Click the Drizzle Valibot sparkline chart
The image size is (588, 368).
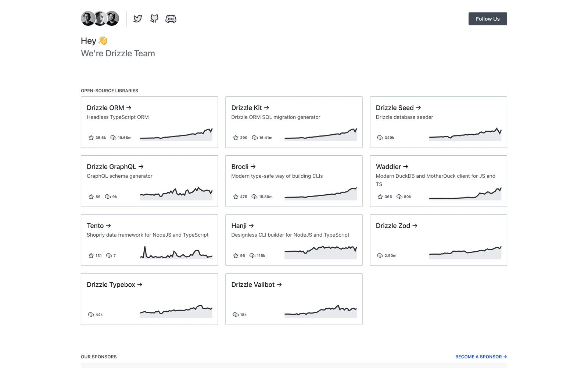pos(320,311)
